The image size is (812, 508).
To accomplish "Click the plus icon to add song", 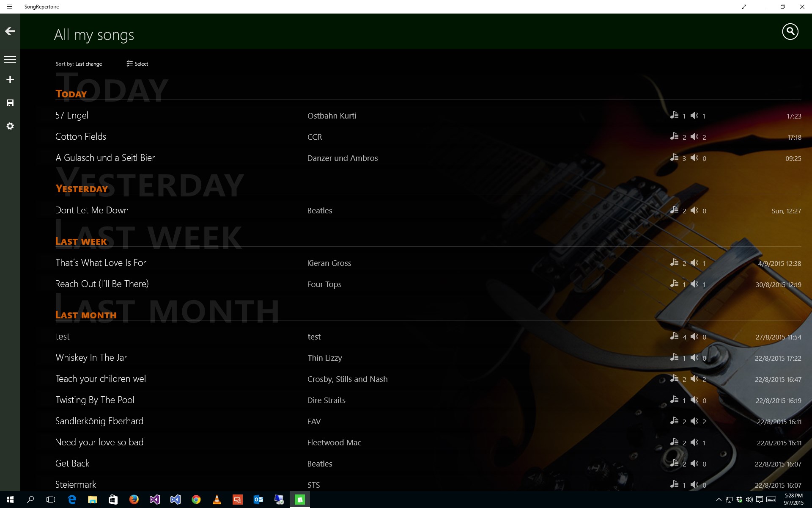I will point(10,80).
